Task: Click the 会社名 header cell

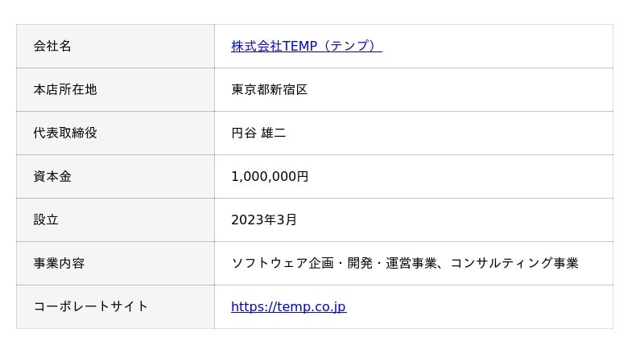Action: click(52, 47)
